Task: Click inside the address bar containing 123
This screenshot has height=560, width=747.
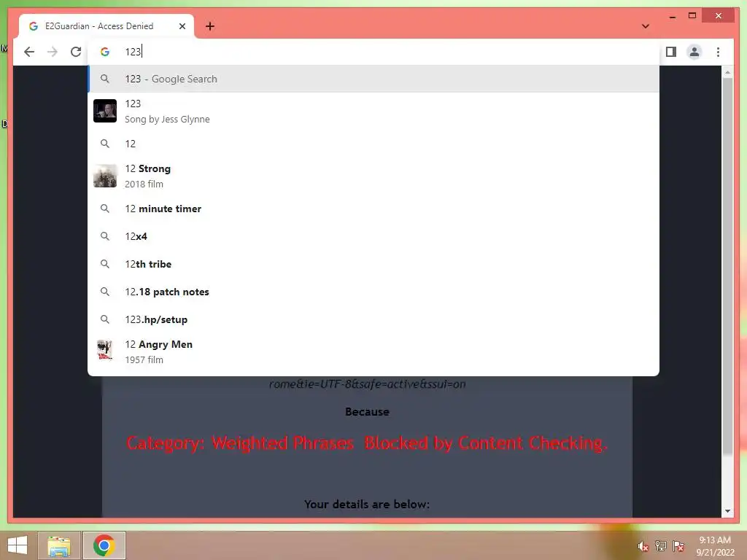Action: coord(373,52)
